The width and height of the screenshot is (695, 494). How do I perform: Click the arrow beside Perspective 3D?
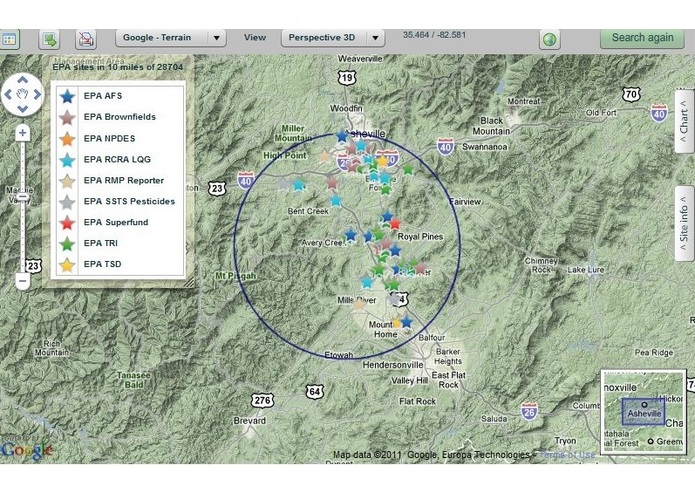[x=375, y=38]
